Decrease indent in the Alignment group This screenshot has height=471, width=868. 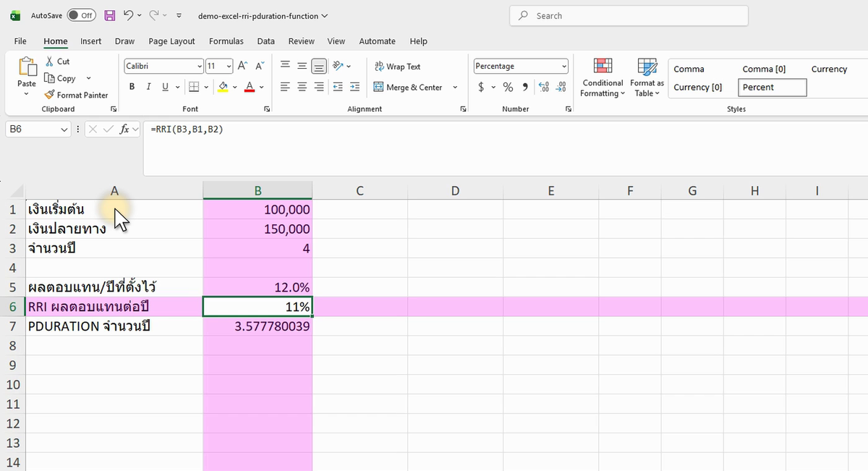coord(338,87)
